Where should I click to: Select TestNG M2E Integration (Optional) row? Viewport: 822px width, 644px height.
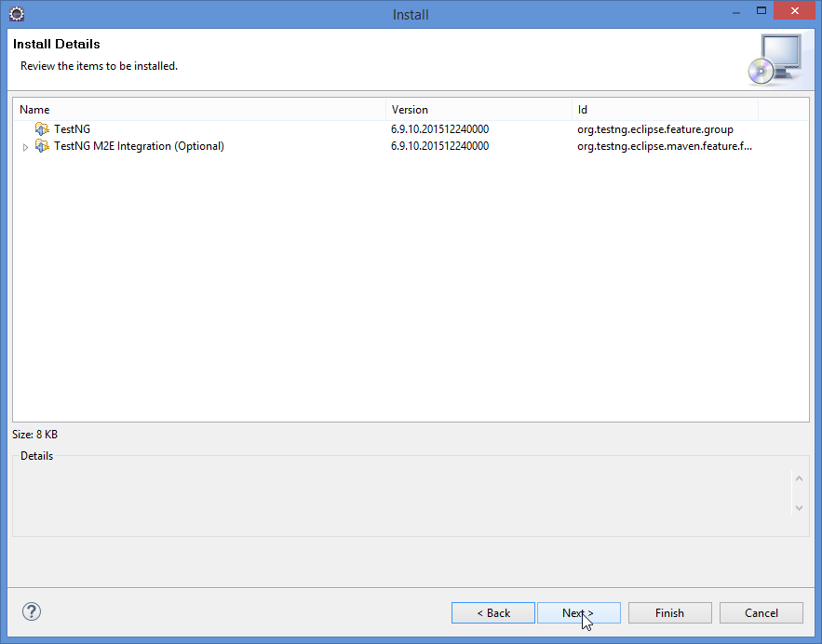click(139, 146)
